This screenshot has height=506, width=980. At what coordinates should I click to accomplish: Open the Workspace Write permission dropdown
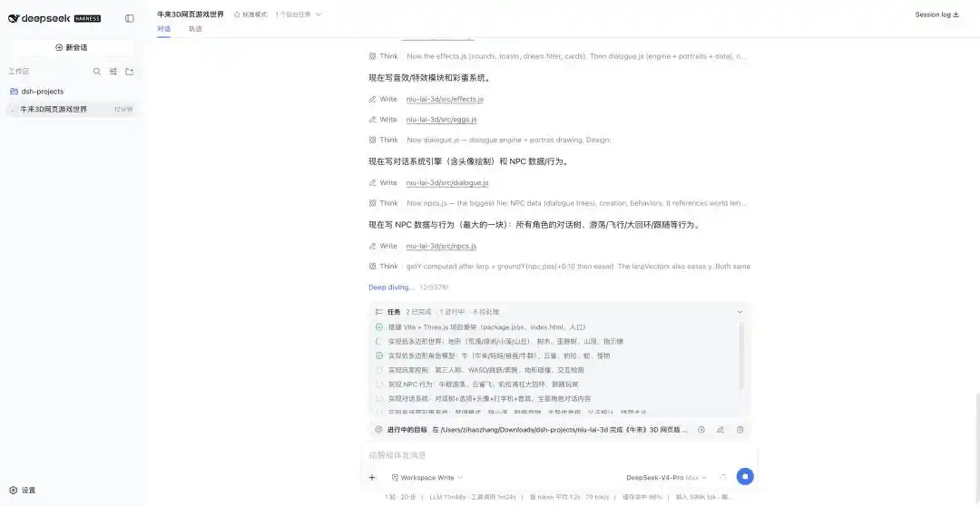tap(427, 477)
